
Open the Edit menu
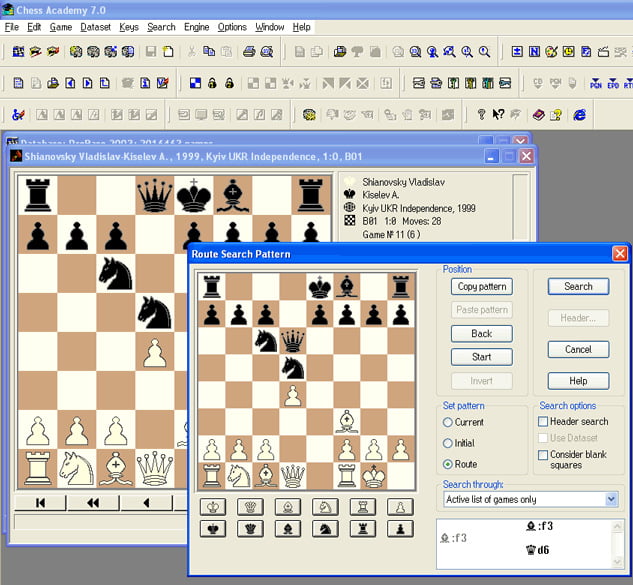[34, 27]
